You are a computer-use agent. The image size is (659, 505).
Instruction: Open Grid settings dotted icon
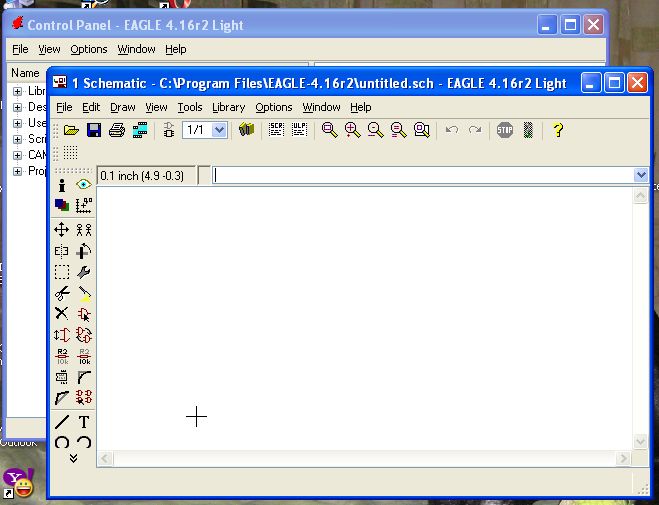point(70,153)
